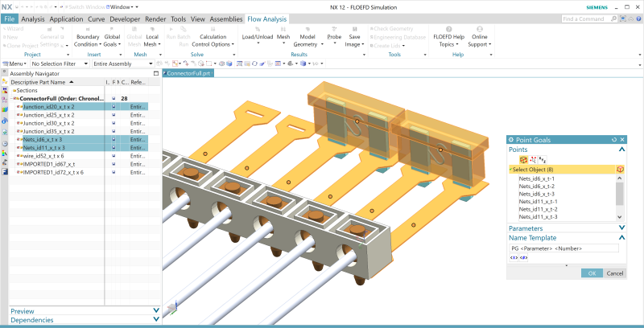This screenshot has width=644, height=328.
Task: Insert the <X> parameter token
Action: (514, 258)
